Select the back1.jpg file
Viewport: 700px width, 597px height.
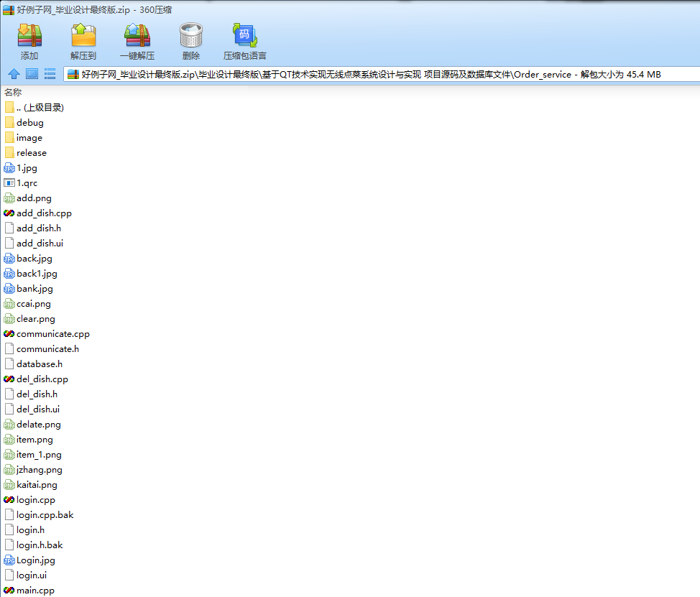[x=31, y=274]
